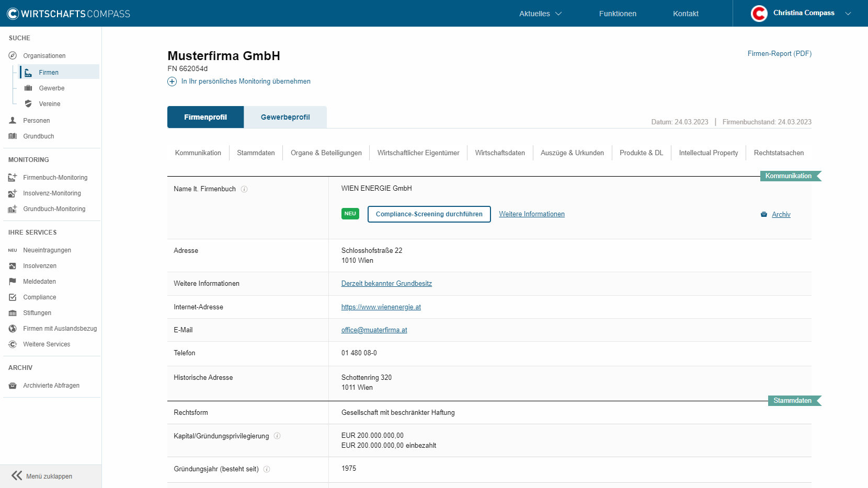This screenshot has width=868, height=488.
Task: Open Derzeit bekannter Grundbesitz link
Action: click(x=386, y=284)
